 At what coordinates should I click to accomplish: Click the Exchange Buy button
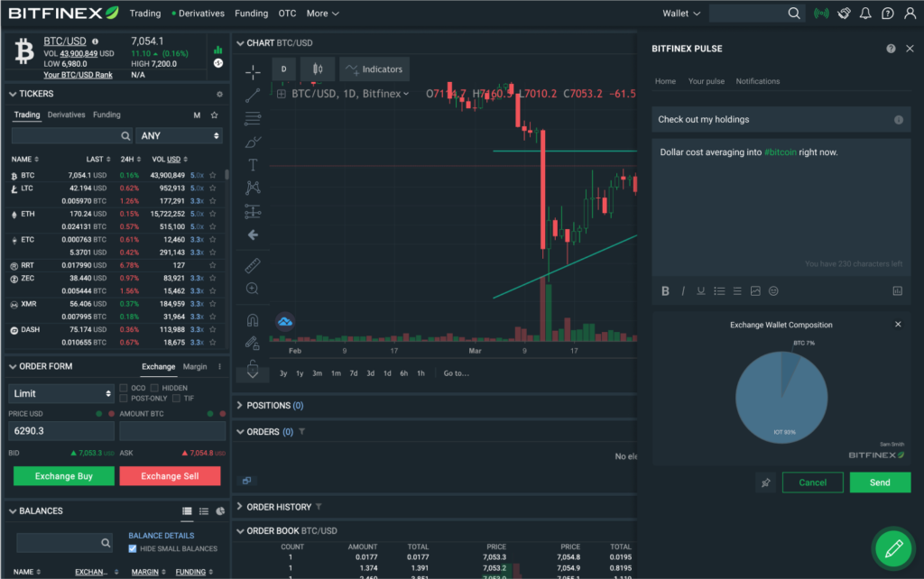64,476
